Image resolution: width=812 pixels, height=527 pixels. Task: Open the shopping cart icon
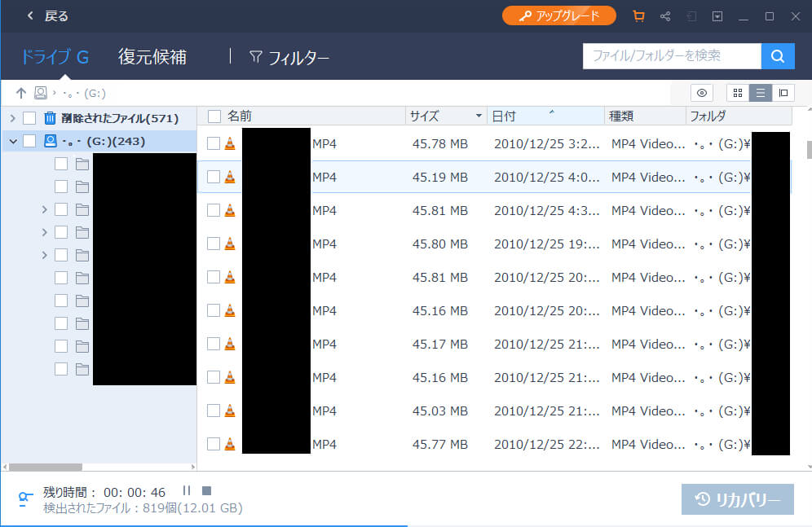click(x=638, y=16)
